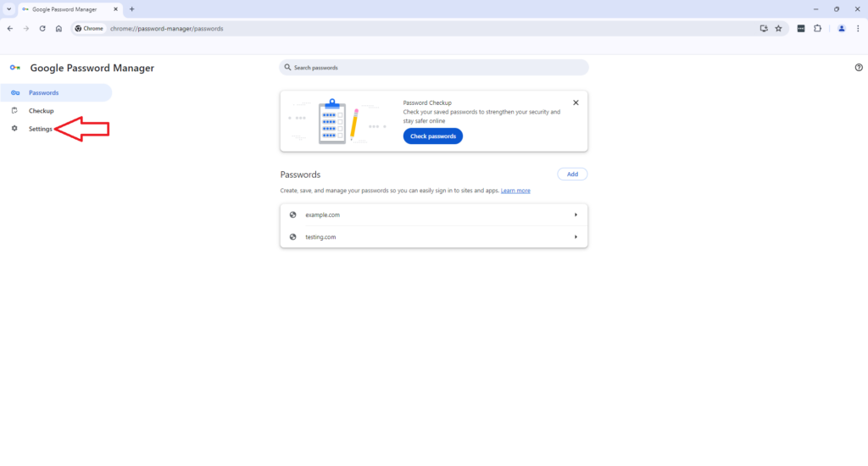Bookmark this page with the star icon
The height and width of the screenshot is (466, 868).
pos(778,28)
